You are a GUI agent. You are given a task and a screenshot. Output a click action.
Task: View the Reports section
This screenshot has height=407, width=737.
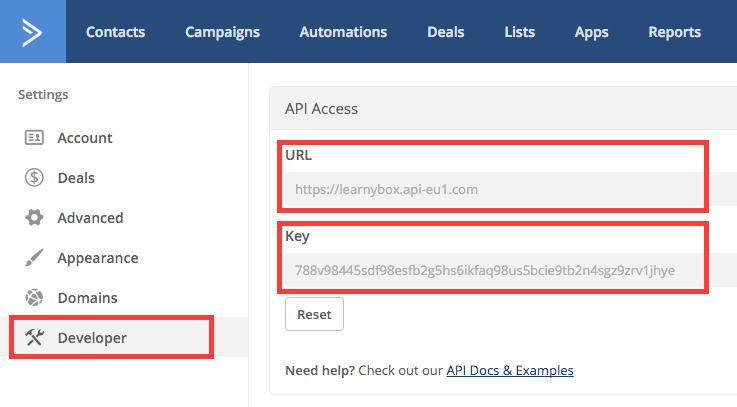coord(674,32)
